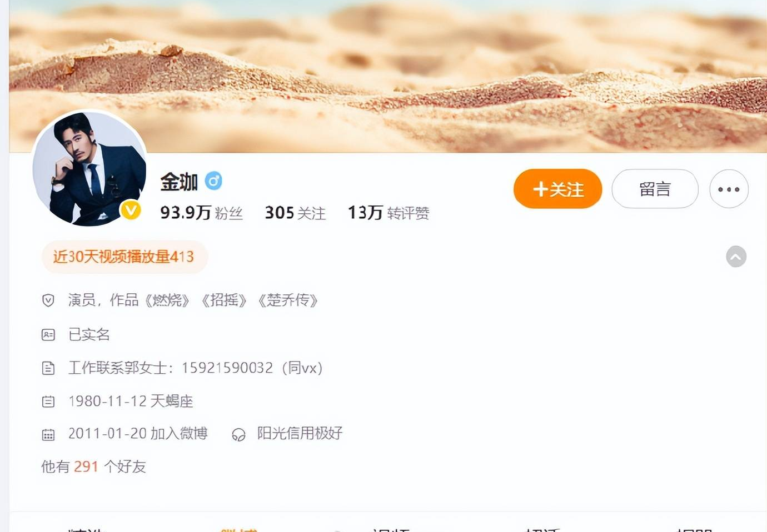The height and width of the screenshot is (532, 767).
Task: Collapse profile details with the up chevron
Action: (x=736, y=257)
